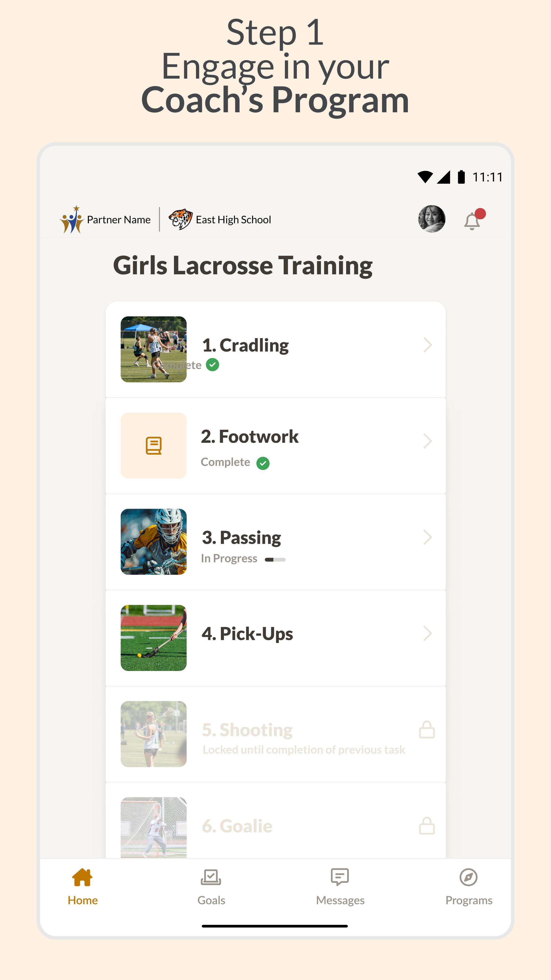Tap the battery status icon
Viewport: 551px width, 980px height.
[x=461, y=177]
